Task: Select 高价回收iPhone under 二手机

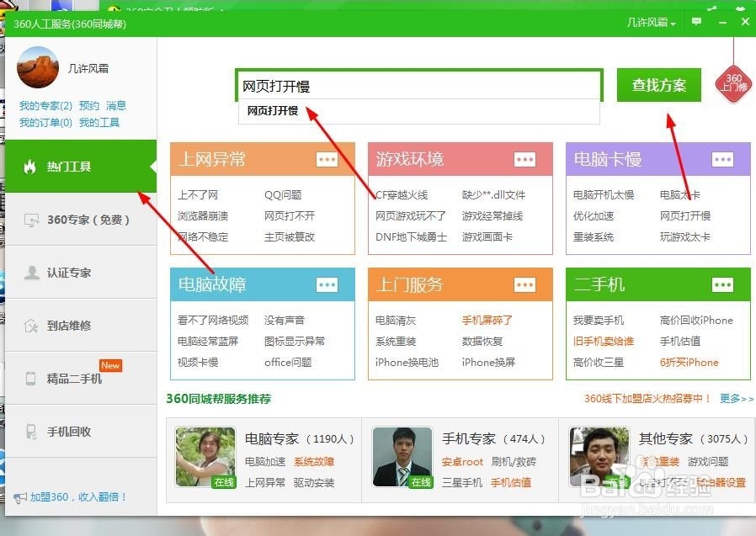Action: (696, 320)
